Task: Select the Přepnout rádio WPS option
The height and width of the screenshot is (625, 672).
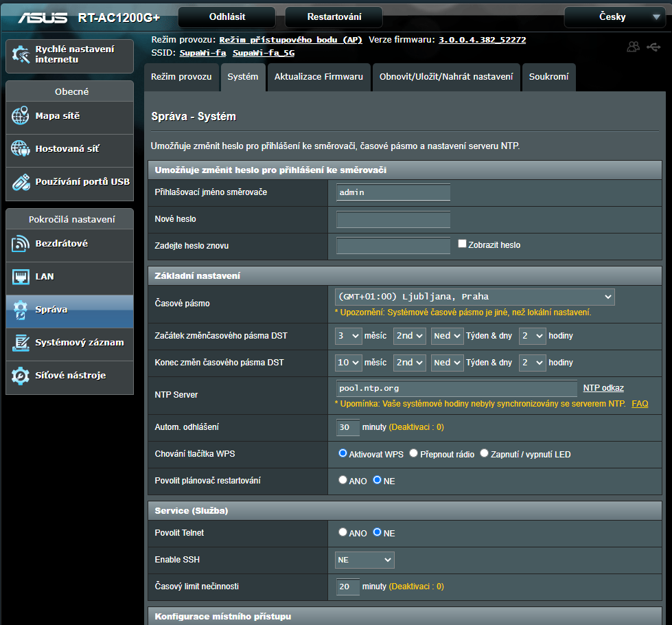Action: click(x=414, y=453)
